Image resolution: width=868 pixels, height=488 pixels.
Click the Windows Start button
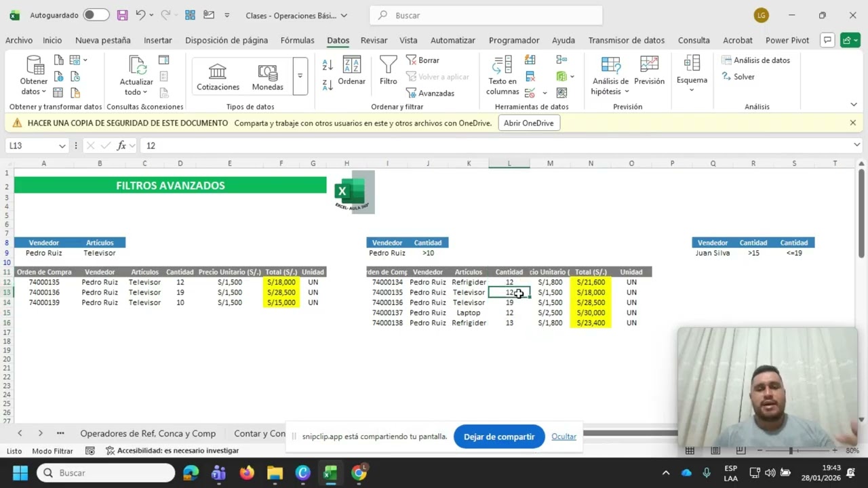(20, 472)
